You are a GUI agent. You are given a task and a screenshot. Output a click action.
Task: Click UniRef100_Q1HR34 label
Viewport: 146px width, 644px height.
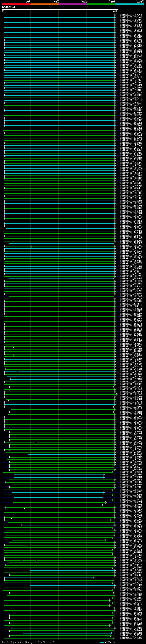131,369
